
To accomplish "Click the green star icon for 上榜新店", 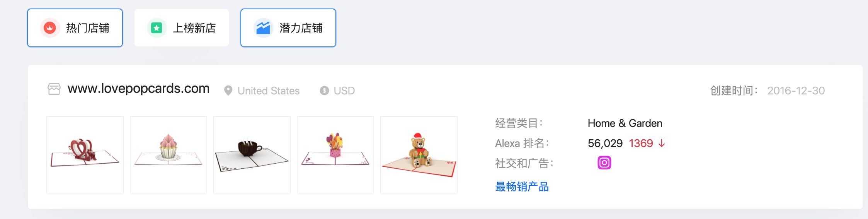I will pyautogui.click(x=157, y=28).
